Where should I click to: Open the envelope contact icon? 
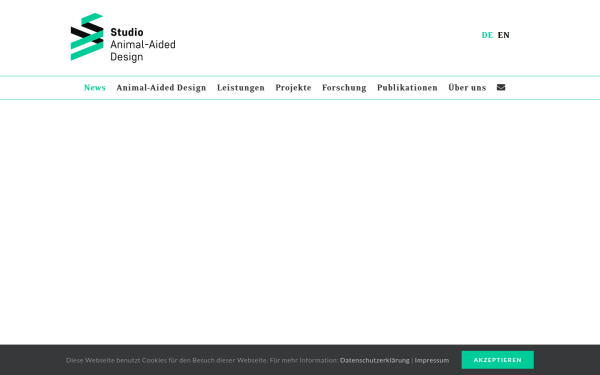point(501,88)
